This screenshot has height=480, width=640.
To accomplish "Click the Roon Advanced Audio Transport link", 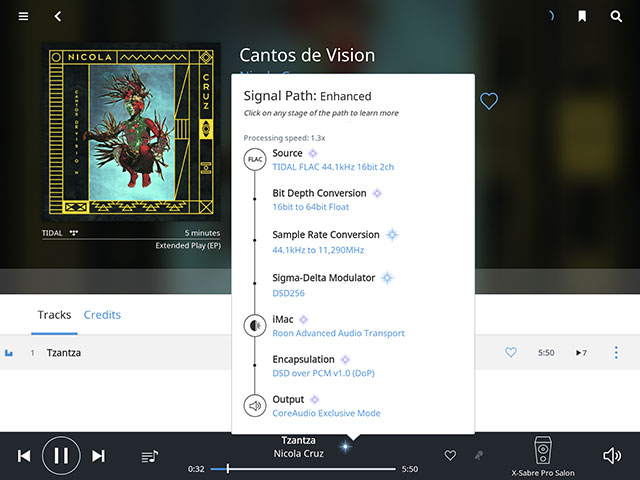I will (x=338, y=333).
